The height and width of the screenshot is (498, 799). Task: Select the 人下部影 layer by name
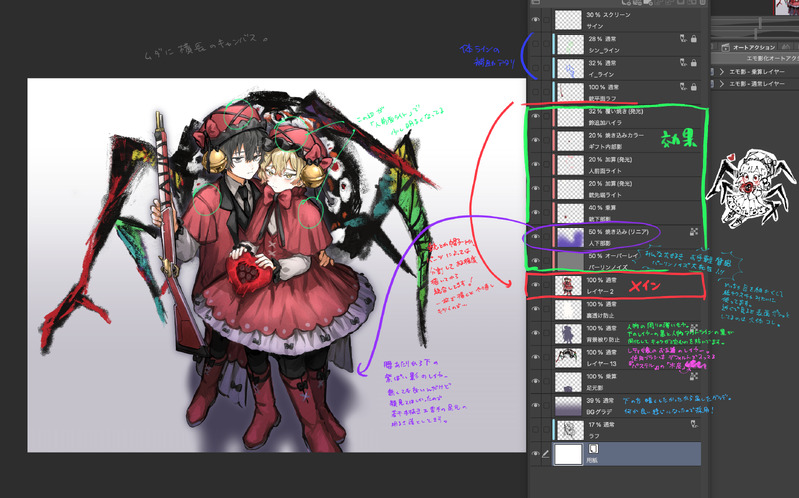point(600,243)
